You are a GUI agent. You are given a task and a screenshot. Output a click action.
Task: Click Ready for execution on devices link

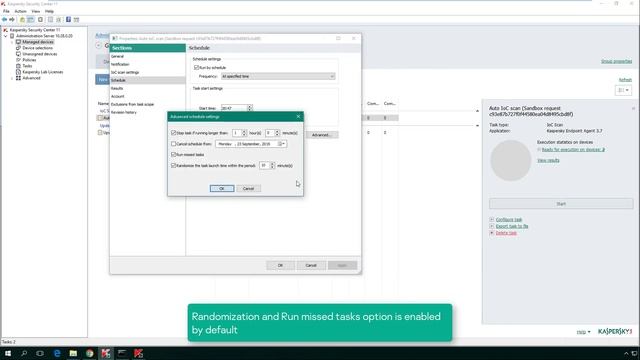click(573, 150)
